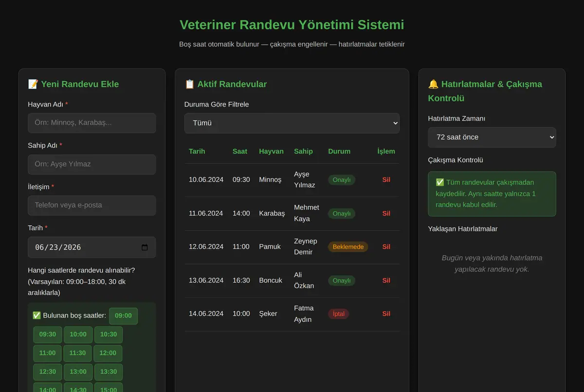Click the Hayvan Adı input field
The height and width of the screenshot is (392, 584).
pyautogui.click(x=92, y=123)
